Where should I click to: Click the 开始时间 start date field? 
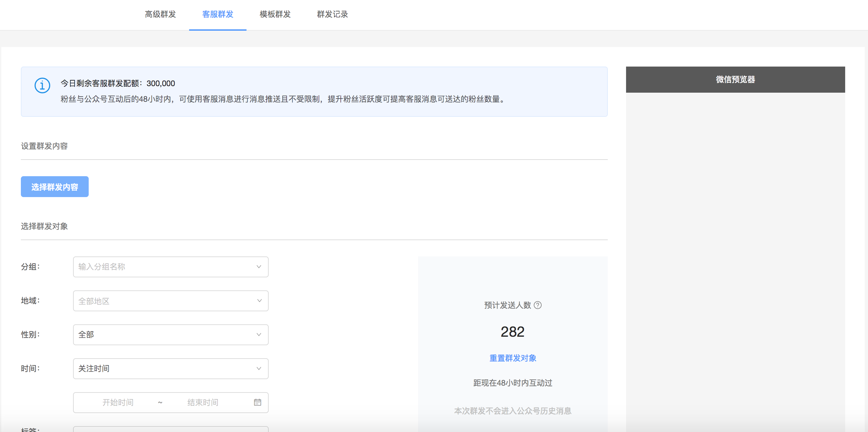tap(118, 402)
